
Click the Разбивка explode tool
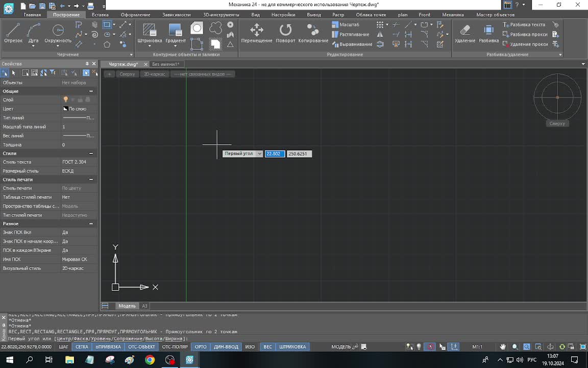pyautogui.click(x=488, y=33)
